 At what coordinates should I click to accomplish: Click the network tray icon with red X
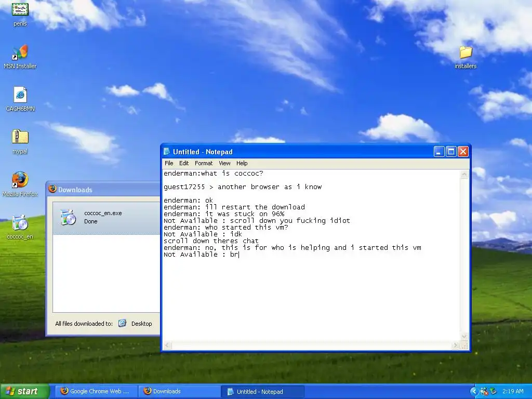coord(484,391)
